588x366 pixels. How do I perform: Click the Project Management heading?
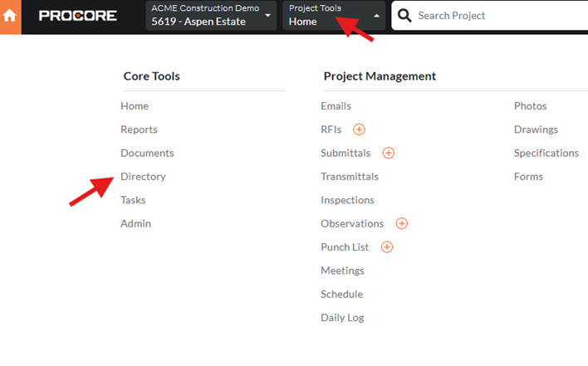click(380, 76)
